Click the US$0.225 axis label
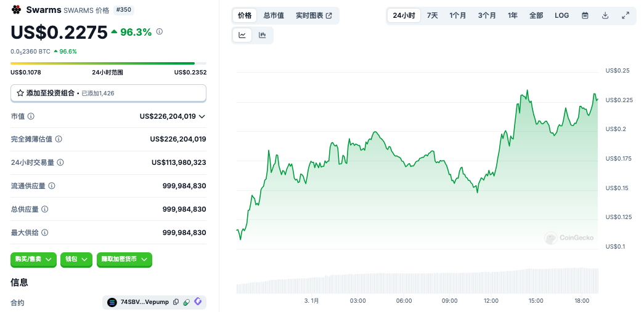 [619, 100]
